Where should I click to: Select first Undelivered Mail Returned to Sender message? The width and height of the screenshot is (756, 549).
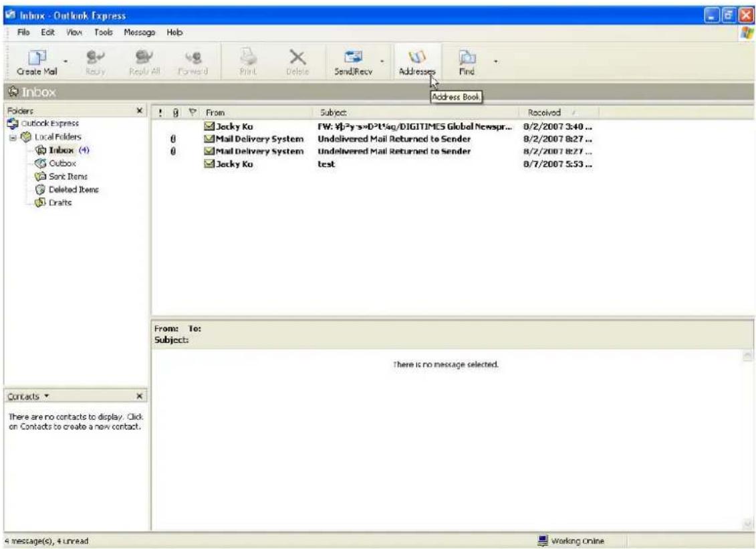(374, 139)
